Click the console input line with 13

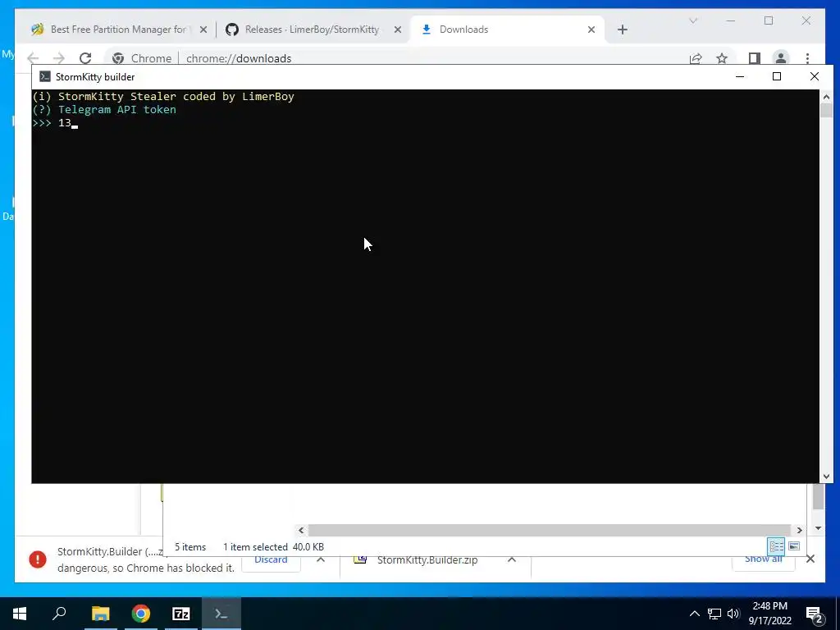[55, 123]
